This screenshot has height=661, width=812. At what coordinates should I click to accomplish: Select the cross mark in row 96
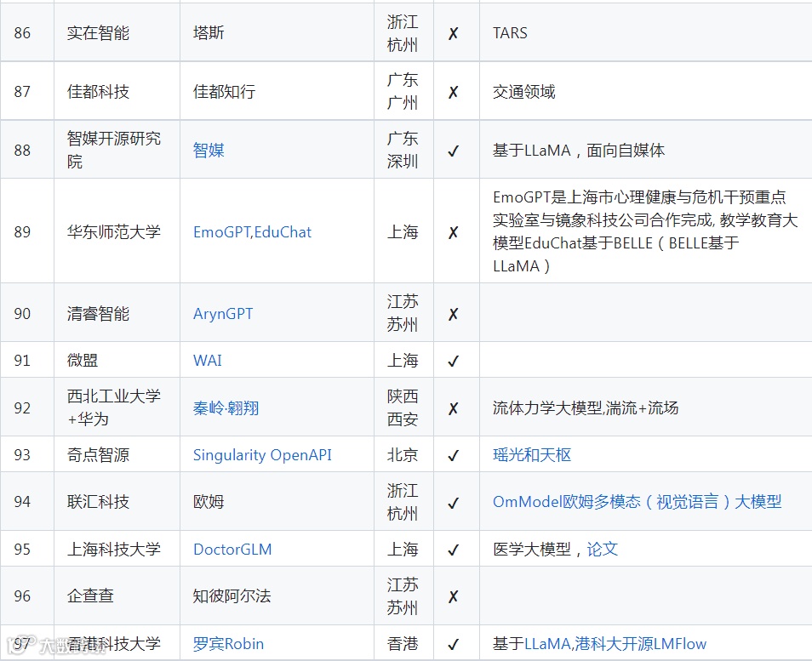(453, 596)
